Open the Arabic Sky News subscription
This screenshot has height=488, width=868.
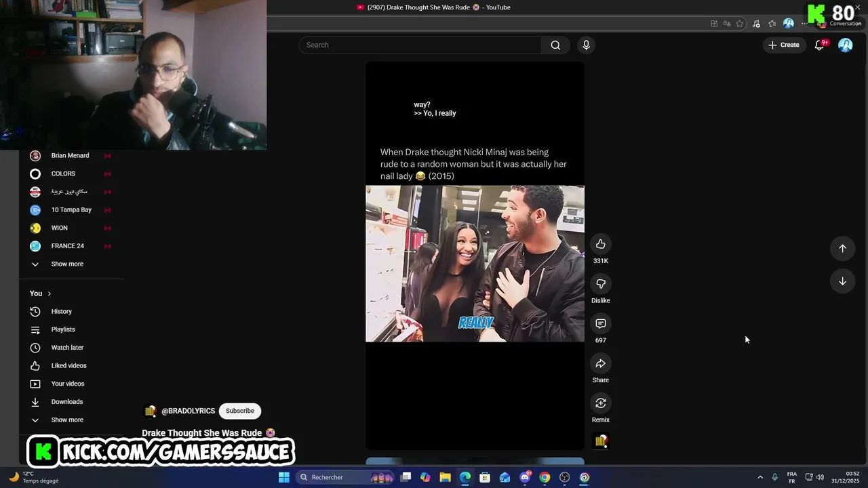click(71, 192)
